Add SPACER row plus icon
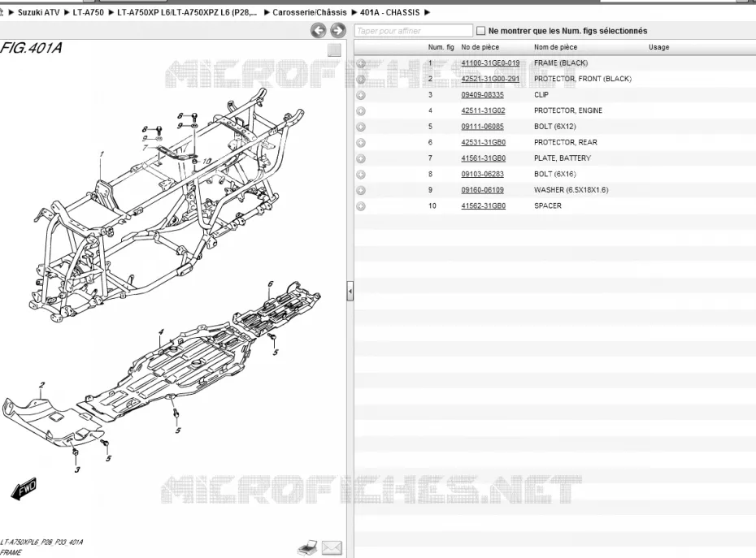Viewport: 756px width, 558px height. click(x=361, y=206)
